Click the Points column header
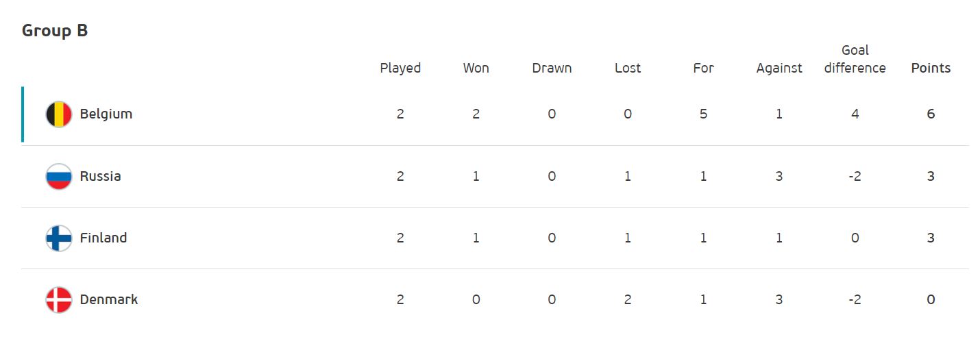 [x=931, y=68]
